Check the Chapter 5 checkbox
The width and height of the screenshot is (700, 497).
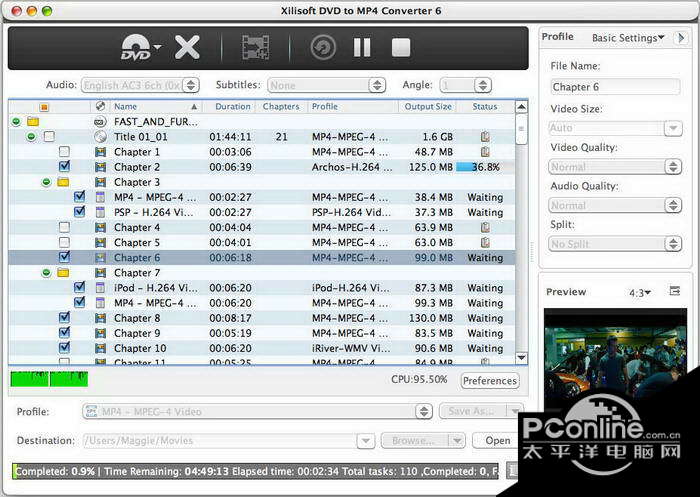pos(64,242)
